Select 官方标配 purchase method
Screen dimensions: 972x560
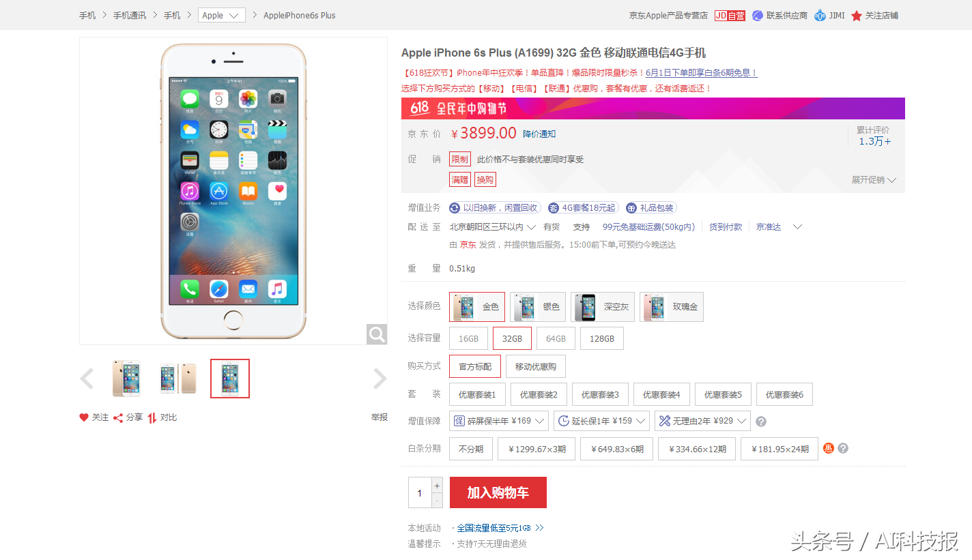(x=475, y=366)
